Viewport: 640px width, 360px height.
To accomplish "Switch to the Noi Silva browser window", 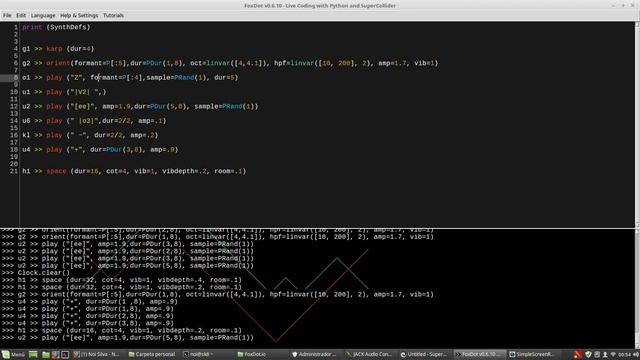I will (x=96, y=354).
